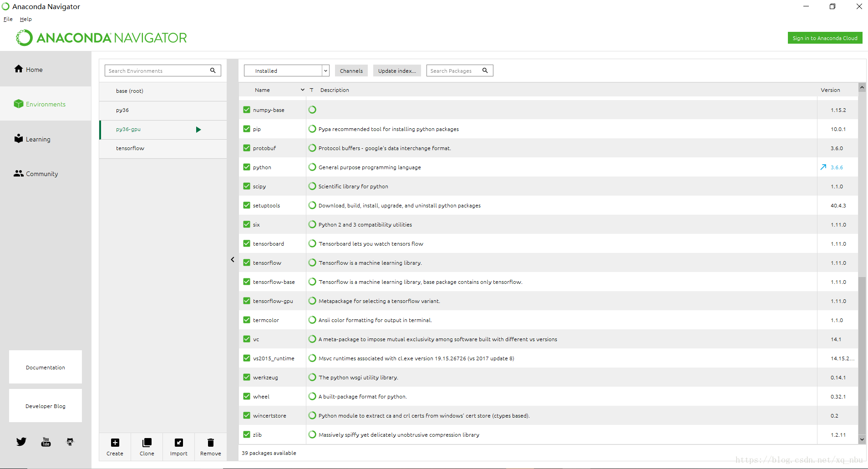Uncheck the numpy-base package checkbox
The width and height of the screenshot is (868, 469).
tap(247, 110)
